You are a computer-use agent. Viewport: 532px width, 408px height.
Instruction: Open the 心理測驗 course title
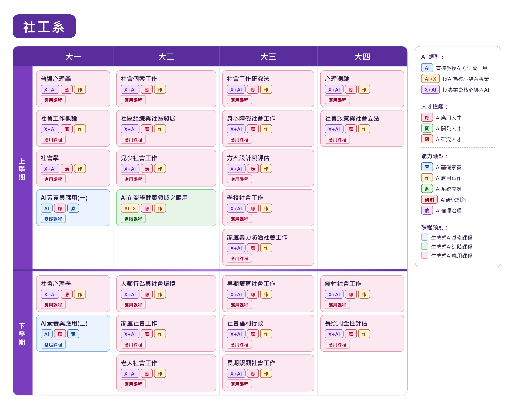click(x=337, y=79)
